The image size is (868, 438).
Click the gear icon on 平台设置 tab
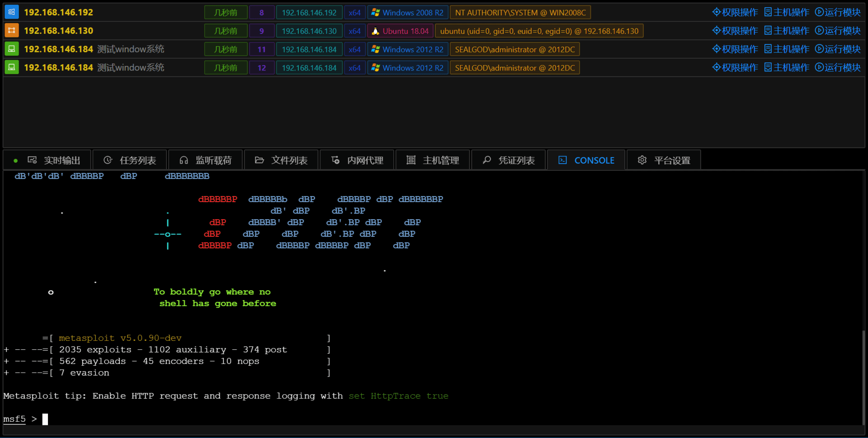(642, 160)
